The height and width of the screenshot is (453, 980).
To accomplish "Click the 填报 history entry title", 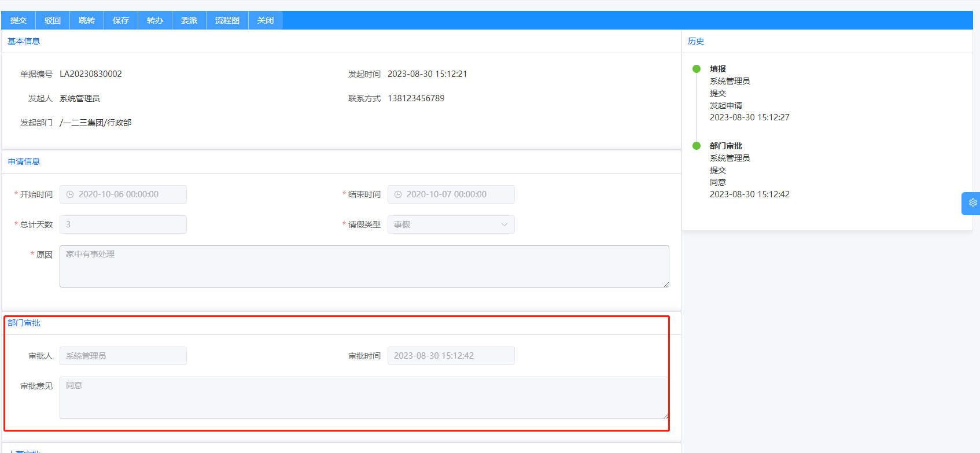I will 718,69.
